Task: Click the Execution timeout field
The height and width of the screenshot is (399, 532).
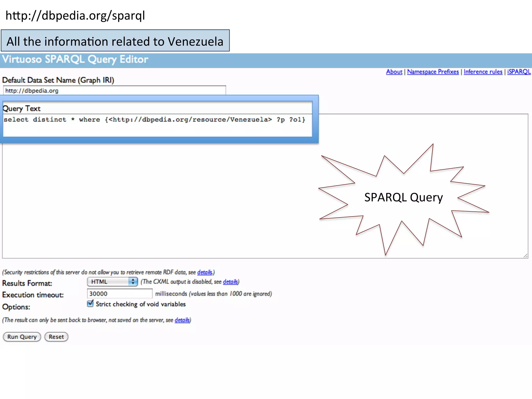Action: 119,294
